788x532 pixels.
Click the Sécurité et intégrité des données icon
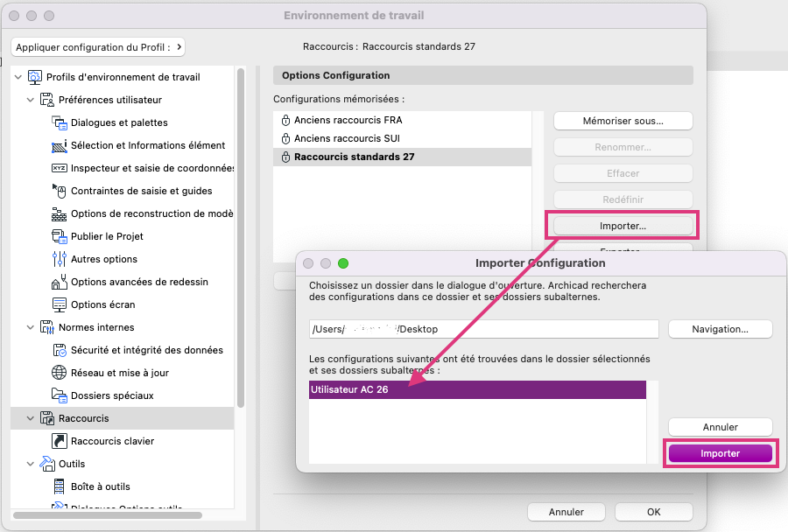(x=60, y=350)
